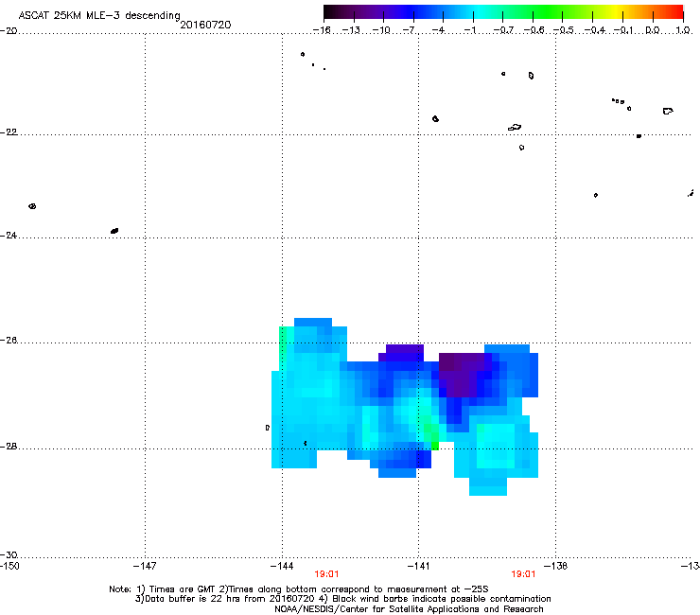Click the color bar label "-0.5"

point(564,30)
